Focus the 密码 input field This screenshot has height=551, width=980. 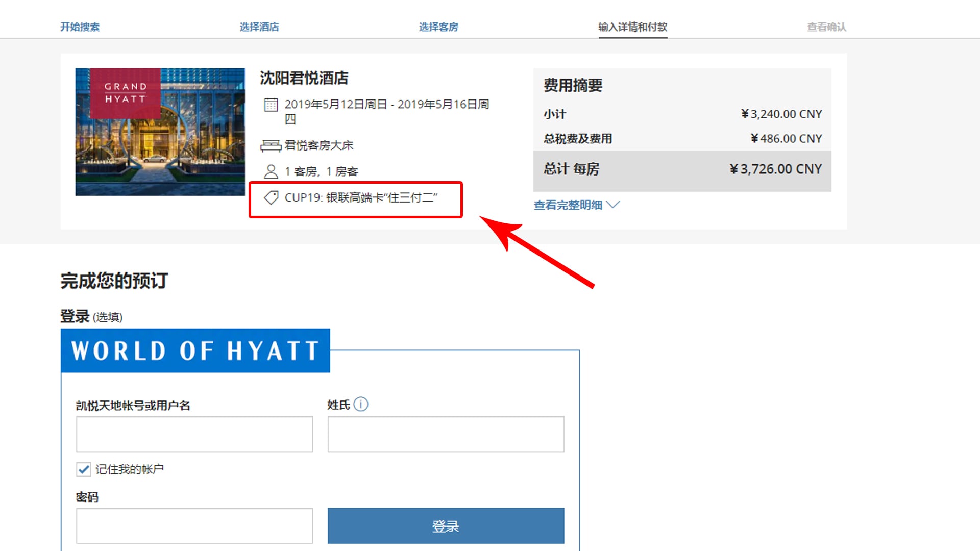(x=194, y=525)
